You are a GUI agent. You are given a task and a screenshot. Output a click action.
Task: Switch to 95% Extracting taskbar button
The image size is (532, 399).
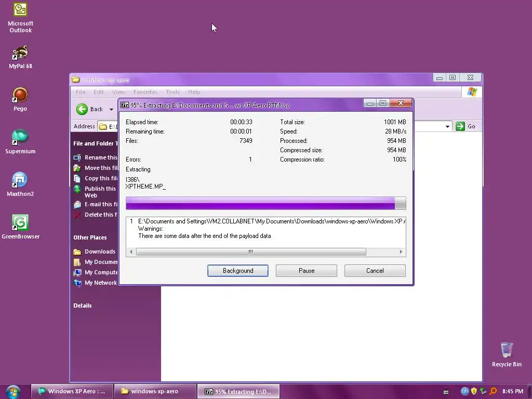(238, 392)
